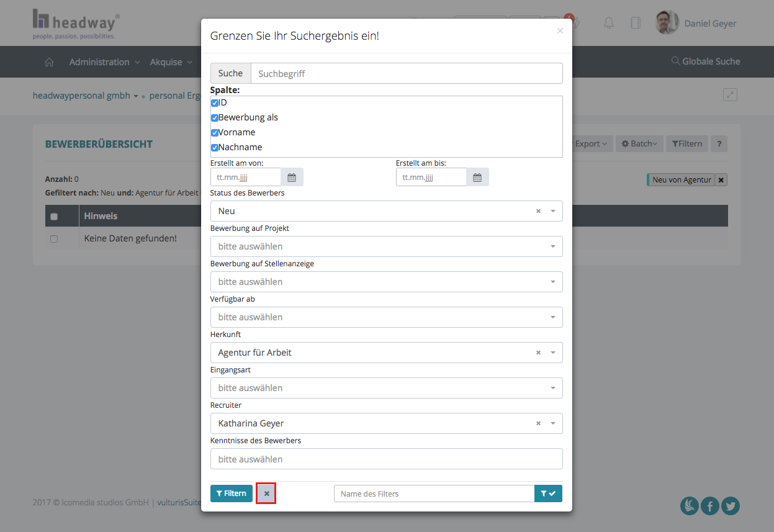This screenshot has width=774, height=532.
Task: Uncheck the ID column checkbox
Action: 215,103
